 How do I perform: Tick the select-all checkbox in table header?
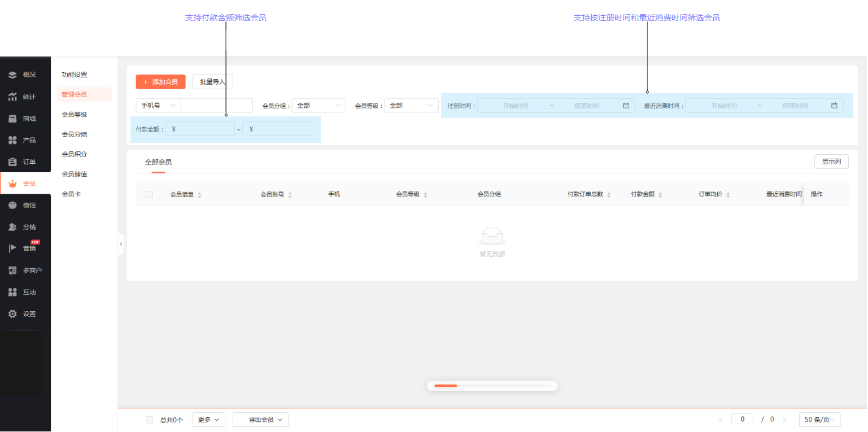(x=149, y=194)
